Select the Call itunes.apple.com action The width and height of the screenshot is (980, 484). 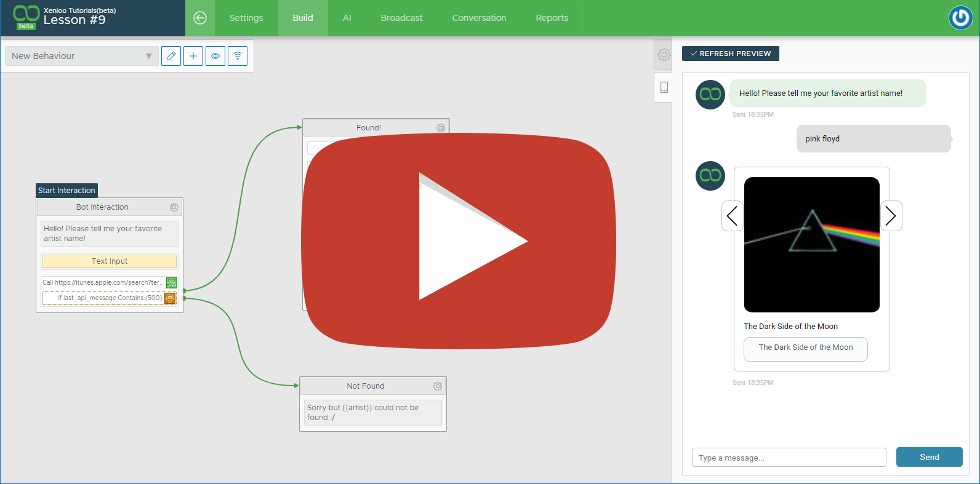[103, 283]
